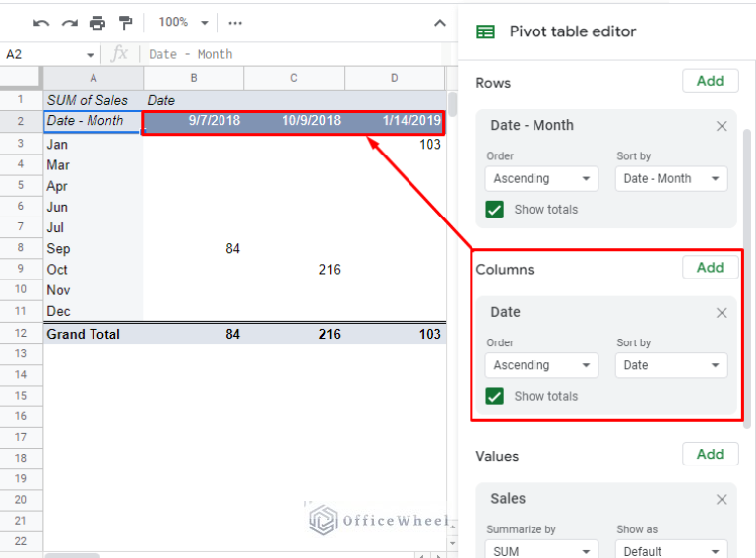Collapse the toolbar with the up chevron

pyautogui.click(x=439, y=22)
